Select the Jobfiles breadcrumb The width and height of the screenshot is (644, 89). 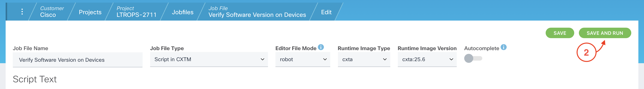click(183, 12)
